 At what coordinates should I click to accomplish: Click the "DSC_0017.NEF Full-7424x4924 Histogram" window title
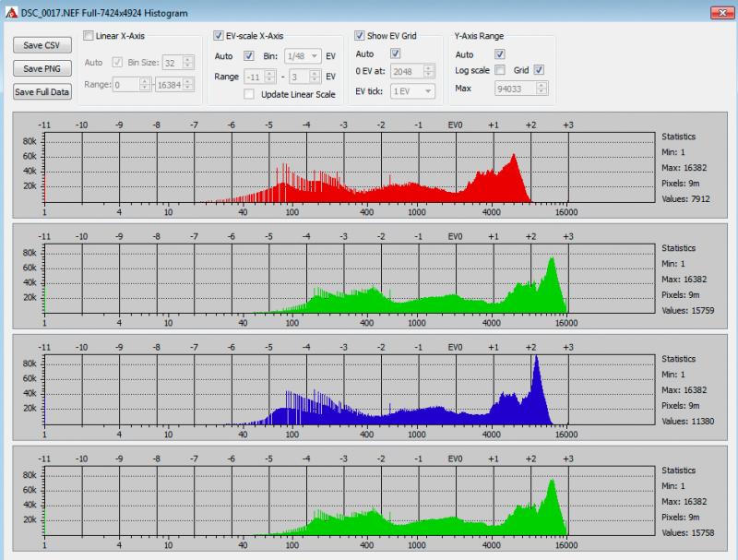tap(104, 13)
